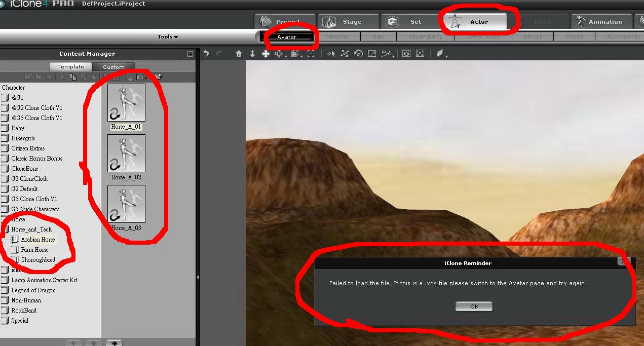The height and width of the screenshot is (346, 644).
Task: Select the Move object tool
Action: coord(266,54)
